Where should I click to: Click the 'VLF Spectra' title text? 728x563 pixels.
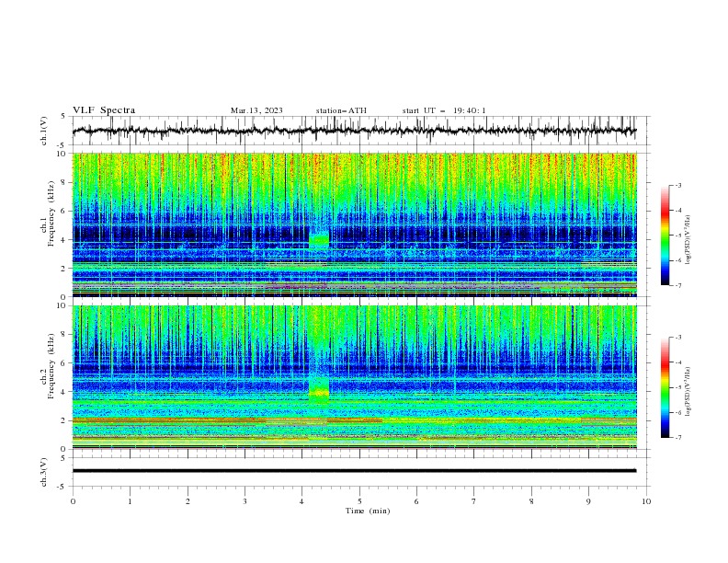pyautogui.click(x=104, y=110)
